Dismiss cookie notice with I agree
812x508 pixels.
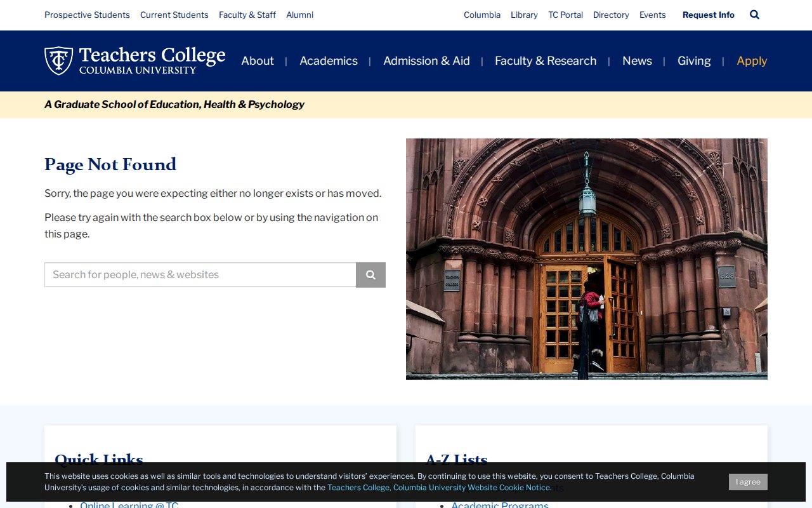[748, 482]
